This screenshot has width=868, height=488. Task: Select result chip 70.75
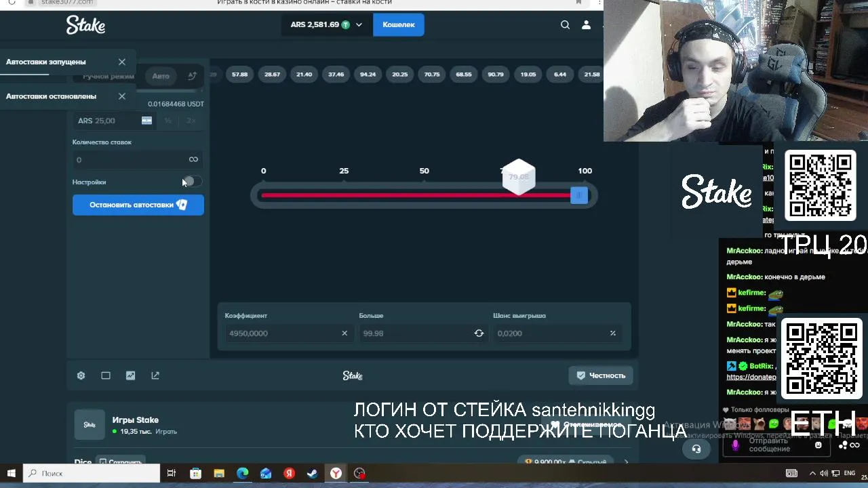[x=432, y=74]
